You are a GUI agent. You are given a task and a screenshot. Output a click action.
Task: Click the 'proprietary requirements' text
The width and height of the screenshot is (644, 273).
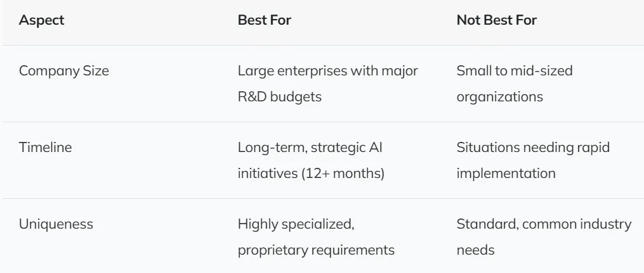[x=316, y=250]
